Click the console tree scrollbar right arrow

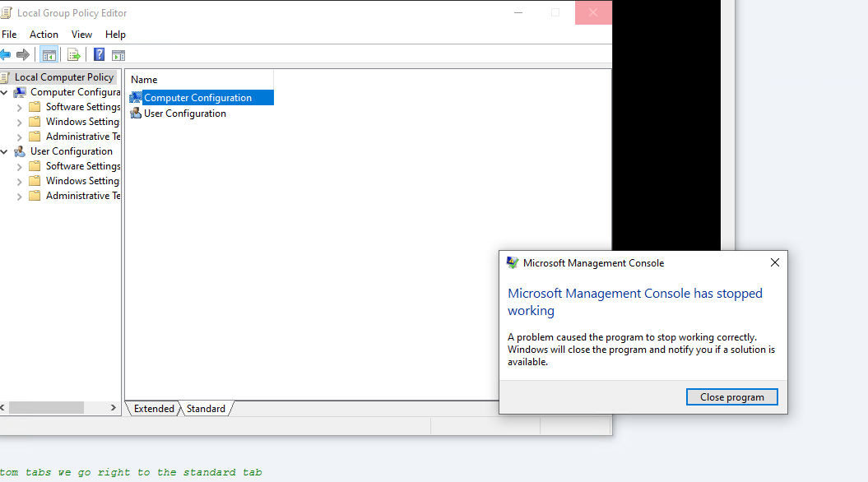coord(114,408)
